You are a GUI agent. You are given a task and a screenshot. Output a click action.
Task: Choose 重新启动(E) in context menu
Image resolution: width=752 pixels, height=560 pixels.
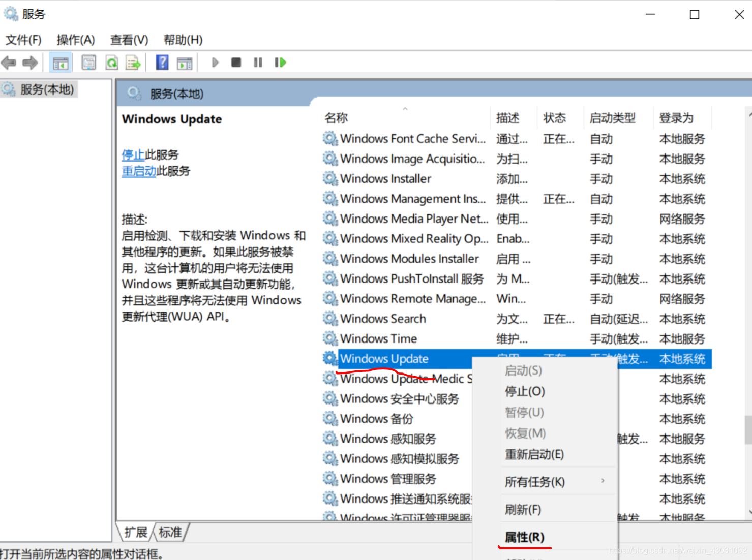[545, 454]
